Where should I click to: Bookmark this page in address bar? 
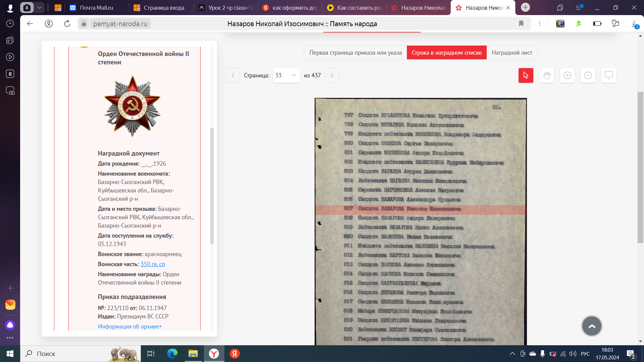(521, 23)
